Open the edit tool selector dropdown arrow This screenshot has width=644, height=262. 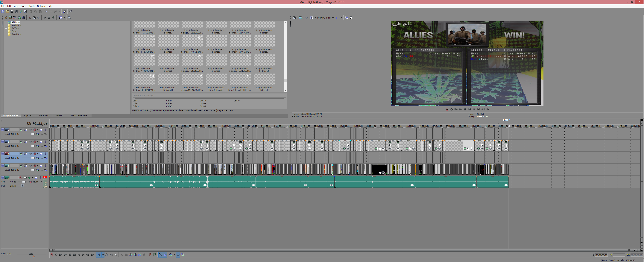tap(103, 255)
